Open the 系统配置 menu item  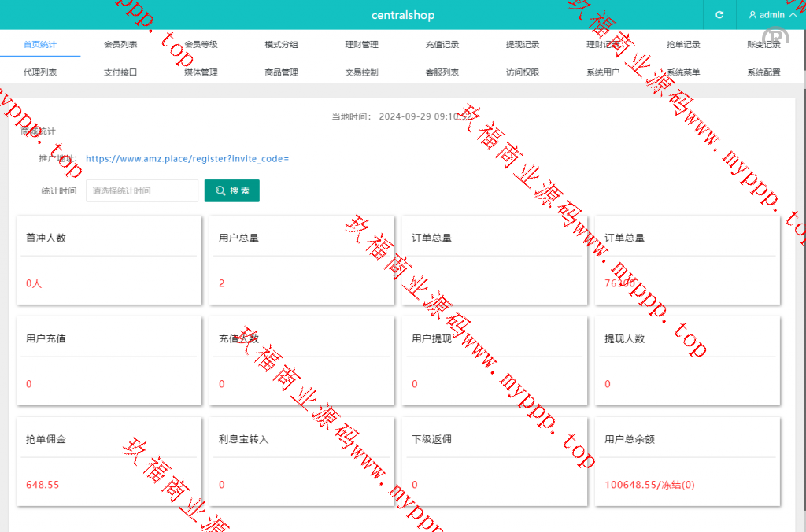click(763, 72)
